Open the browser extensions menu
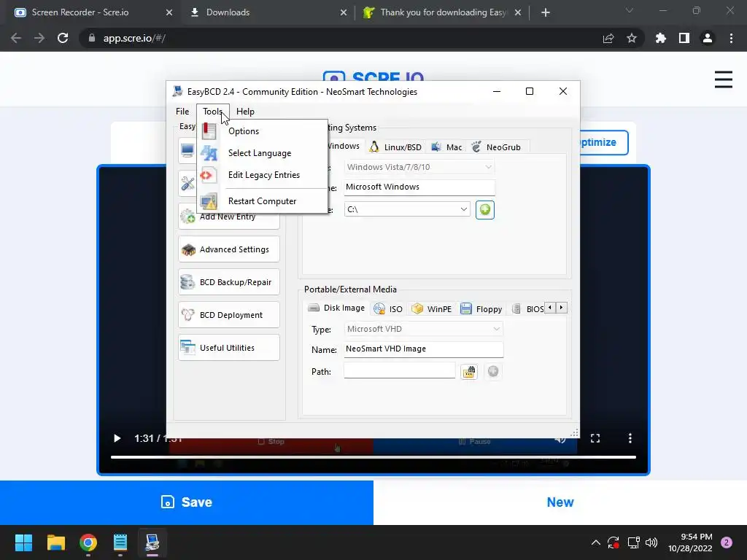 click(661, 38)
